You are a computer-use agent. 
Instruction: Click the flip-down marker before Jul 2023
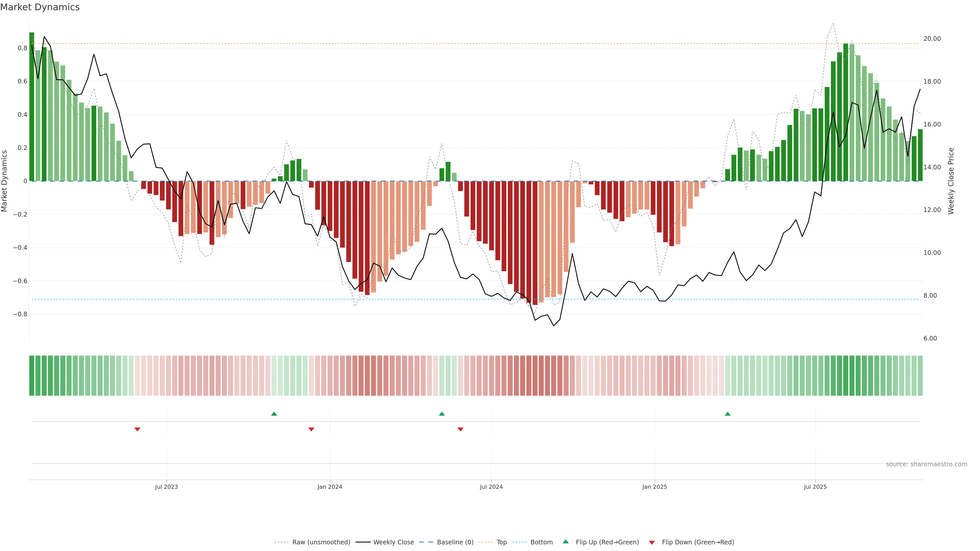(x=137, y=429)
